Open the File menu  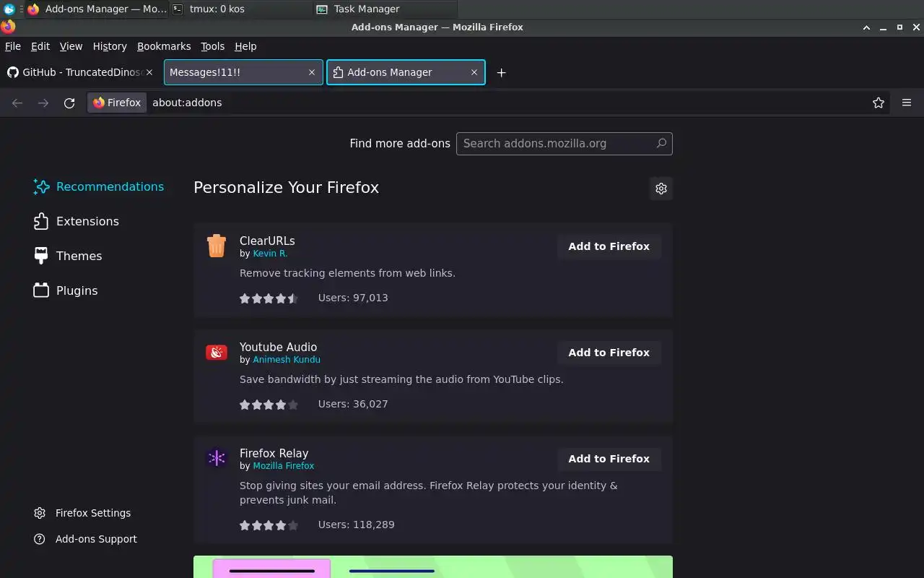(x=13, y=46)
